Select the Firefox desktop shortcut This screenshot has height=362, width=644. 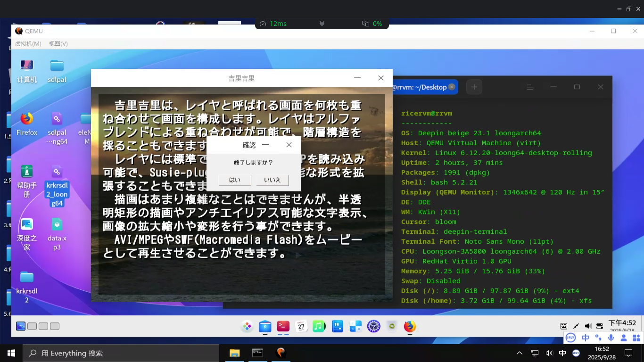pyautogui.click(x=27, y=124)
